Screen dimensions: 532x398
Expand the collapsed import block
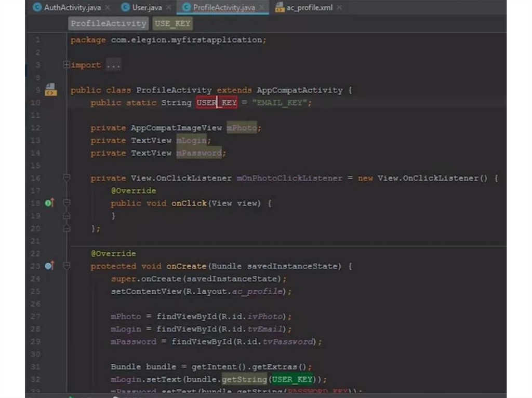[x=66, y=65]
